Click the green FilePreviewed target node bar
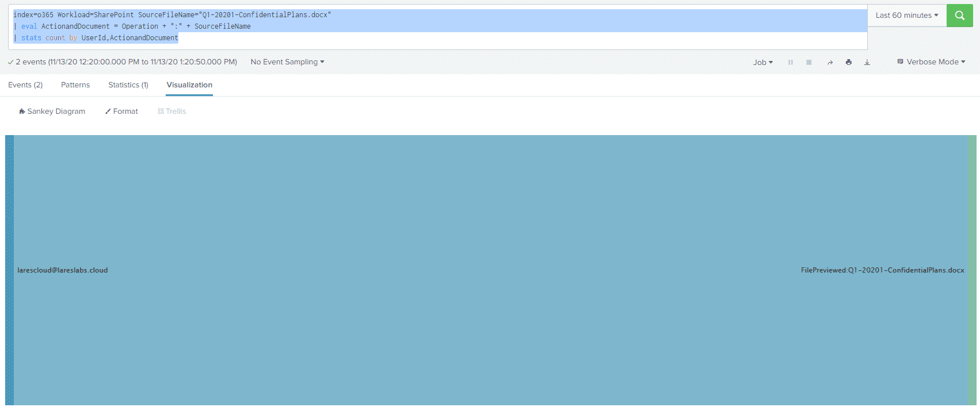The height and width of the screenshot is (407, 980). coord(972,270)
